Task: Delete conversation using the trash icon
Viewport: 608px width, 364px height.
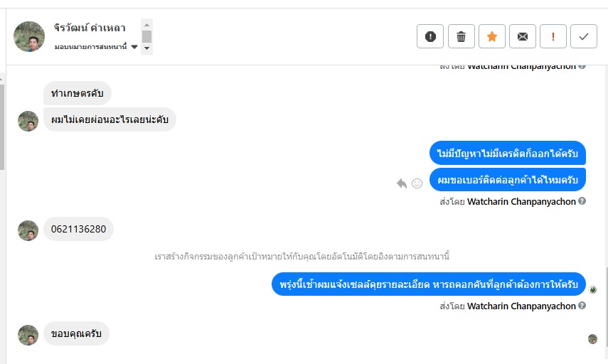Action: 461,36
